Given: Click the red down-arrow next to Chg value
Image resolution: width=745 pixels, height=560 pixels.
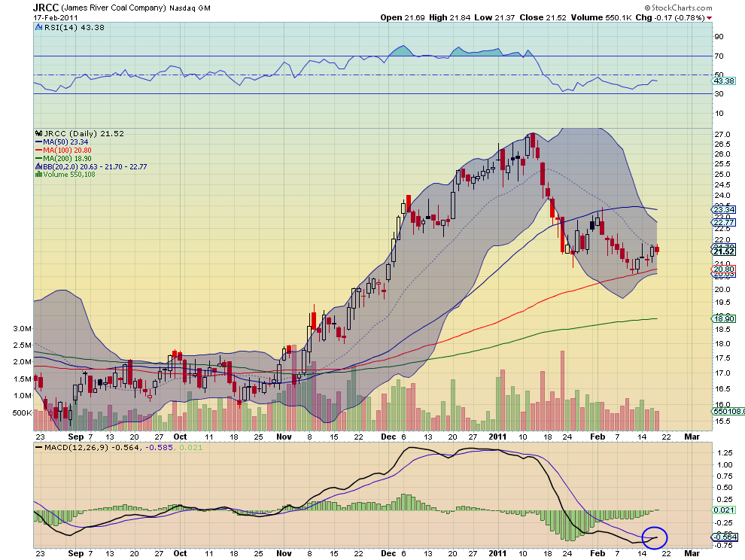Looking at the screenshot, I should click(x=710, y=18).
